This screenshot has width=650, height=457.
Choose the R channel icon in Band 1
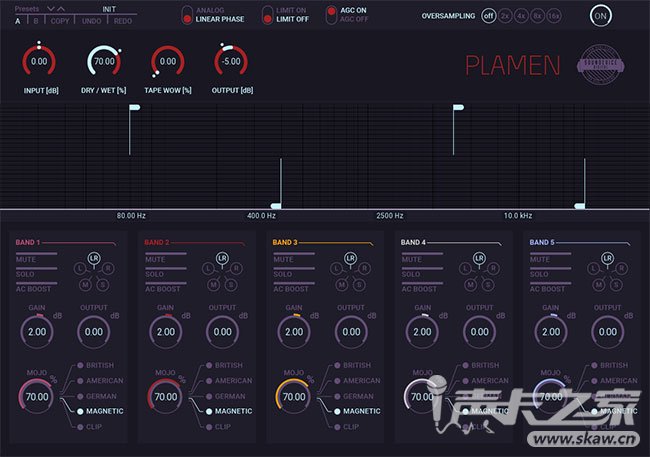tap(108, 268)
